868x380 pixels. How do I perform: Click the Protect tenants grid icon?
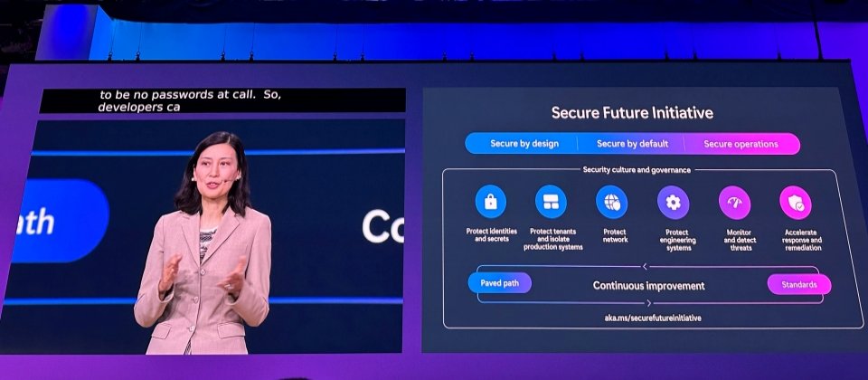click(x=551, y=202)
